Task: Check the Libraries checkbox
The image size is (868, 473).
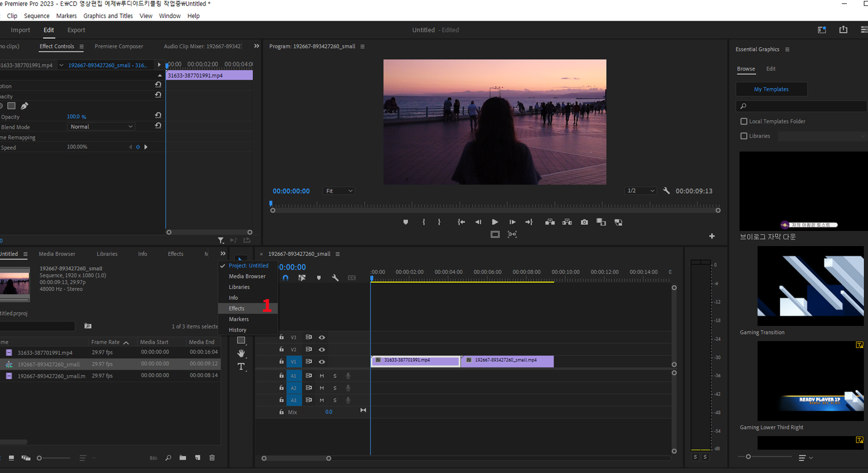Action: [x=744, y=136]
